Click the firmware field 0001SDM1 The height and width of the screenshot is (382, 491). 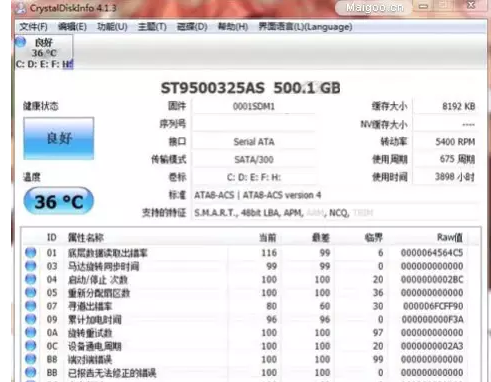point(254,106)
